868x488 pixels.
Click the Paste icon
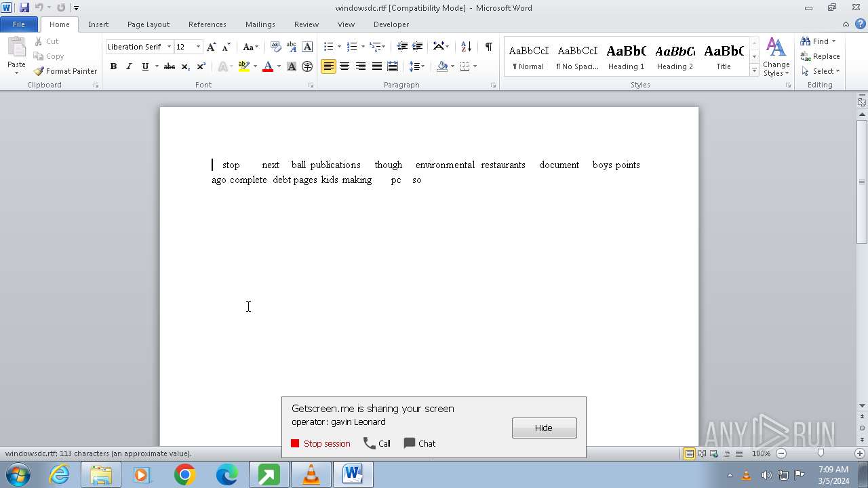tap(16, 47)
